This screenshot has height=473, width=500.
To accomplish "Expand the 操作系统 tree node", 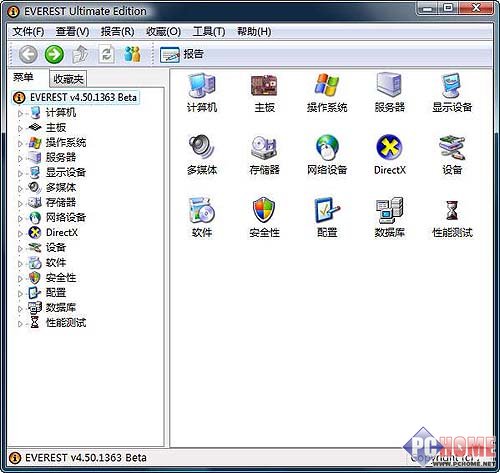I will click(20, 144).
